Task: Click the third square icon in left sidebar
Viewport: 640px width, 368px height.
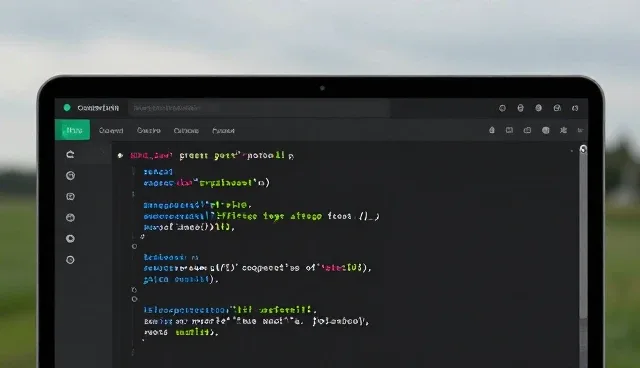Action: (70, 197)
